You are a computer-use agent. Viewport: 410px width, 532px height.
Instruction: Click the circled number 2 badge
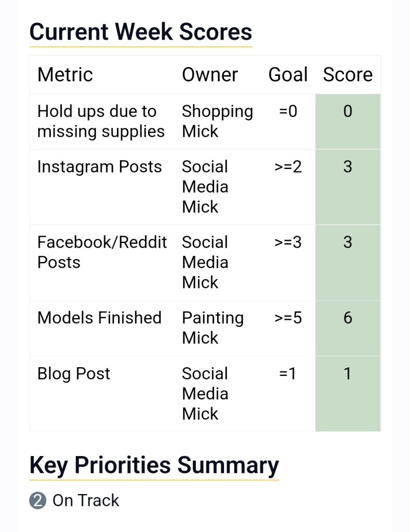(x=38, y=501)
